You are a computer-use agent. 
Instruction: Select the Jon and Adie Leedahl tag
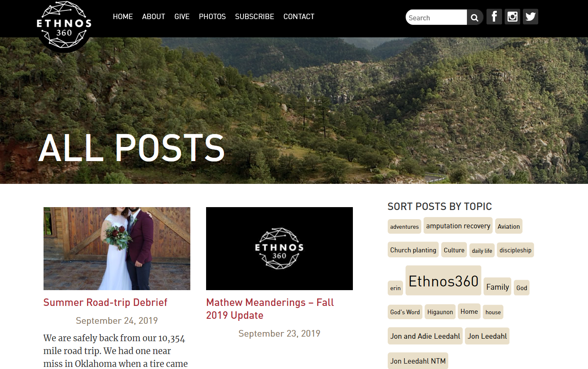[x=425, y=336]
